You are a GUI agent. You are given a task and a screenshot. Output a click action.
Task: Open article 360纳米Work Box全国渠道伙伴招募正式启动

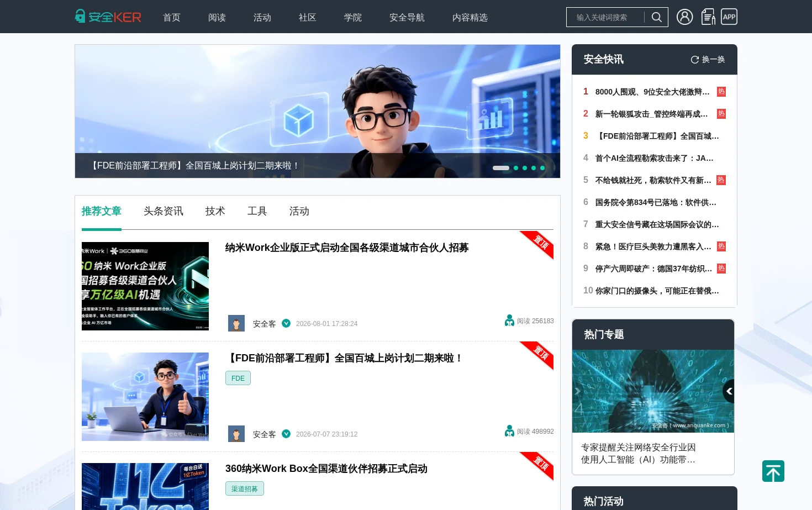[326, 469]
